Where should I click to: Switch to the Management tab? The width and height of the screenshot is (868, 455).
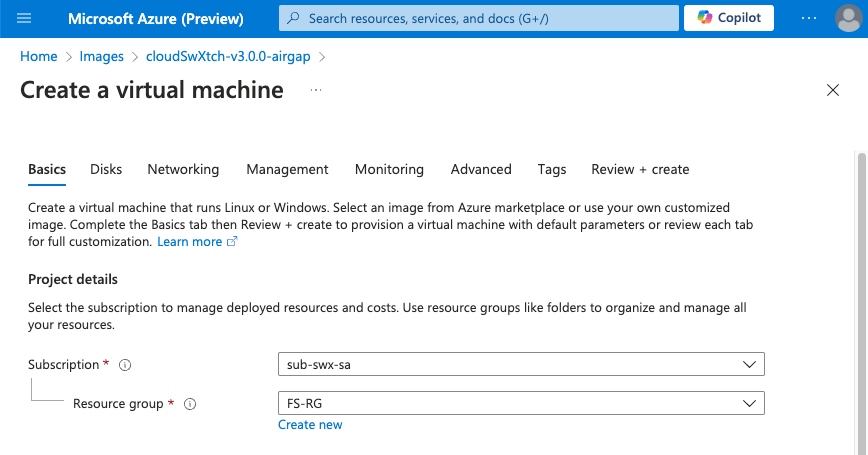pyautogui.click(x=287, y=169)
